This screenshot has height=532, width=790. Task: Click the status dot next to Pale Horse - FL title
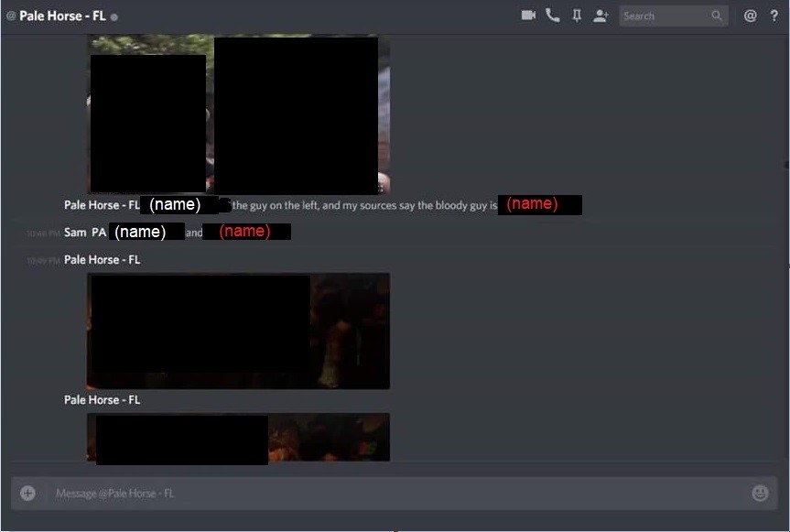tap(114, 17)
